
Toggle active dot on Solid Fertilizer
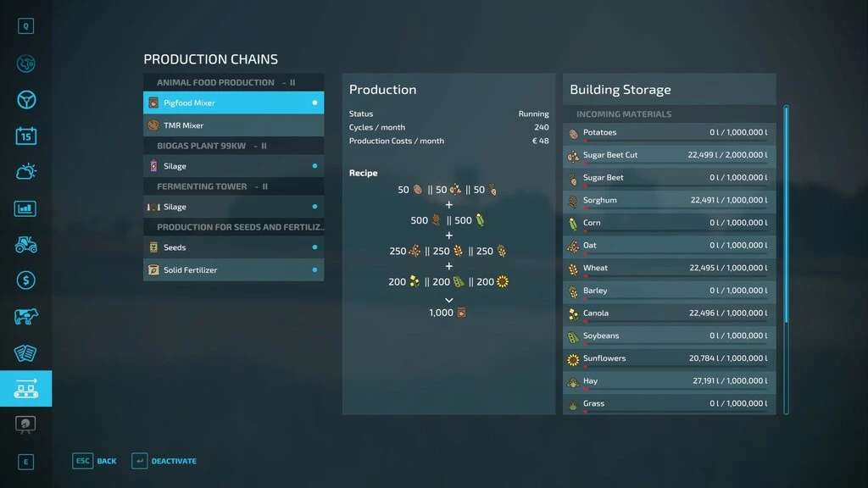click(x=314, y=270)
